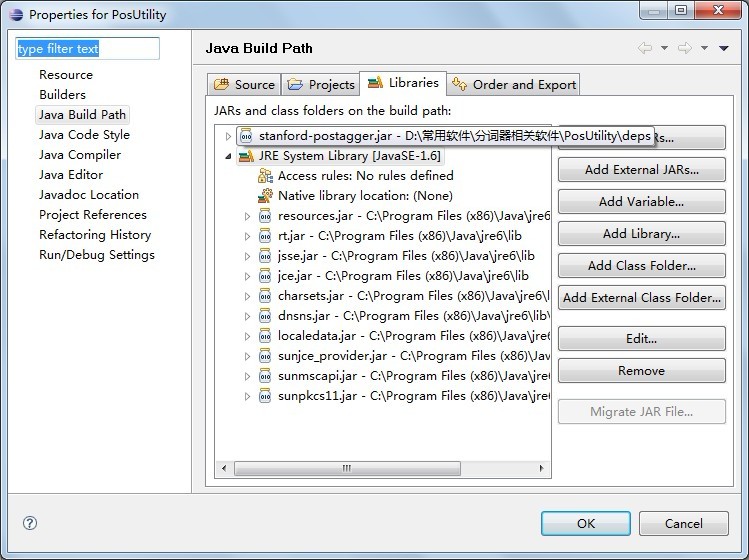Click Add External JARs button
The image size is (749, 560).
642,170
